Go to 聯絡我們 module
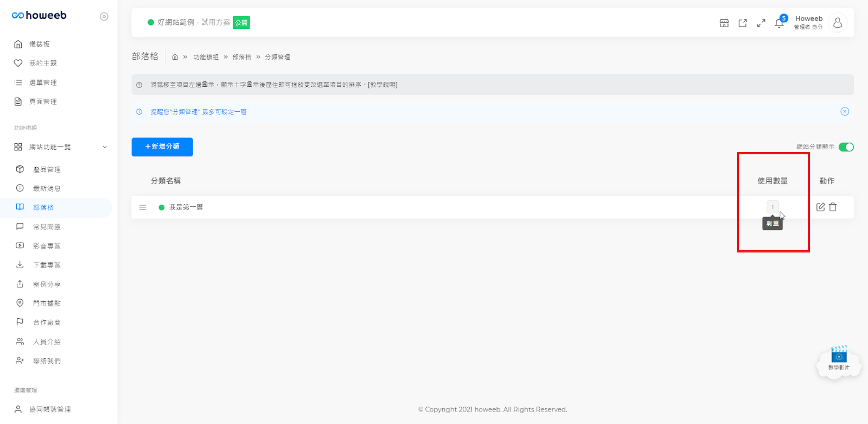Screen dimensions: 868x424 tap(47, 361)
